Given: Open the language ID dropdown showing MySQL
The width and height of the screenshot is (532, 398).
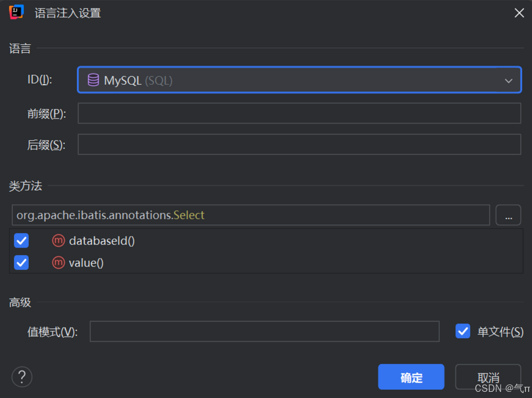Looking at the screenshot, I should coord(299,80).
